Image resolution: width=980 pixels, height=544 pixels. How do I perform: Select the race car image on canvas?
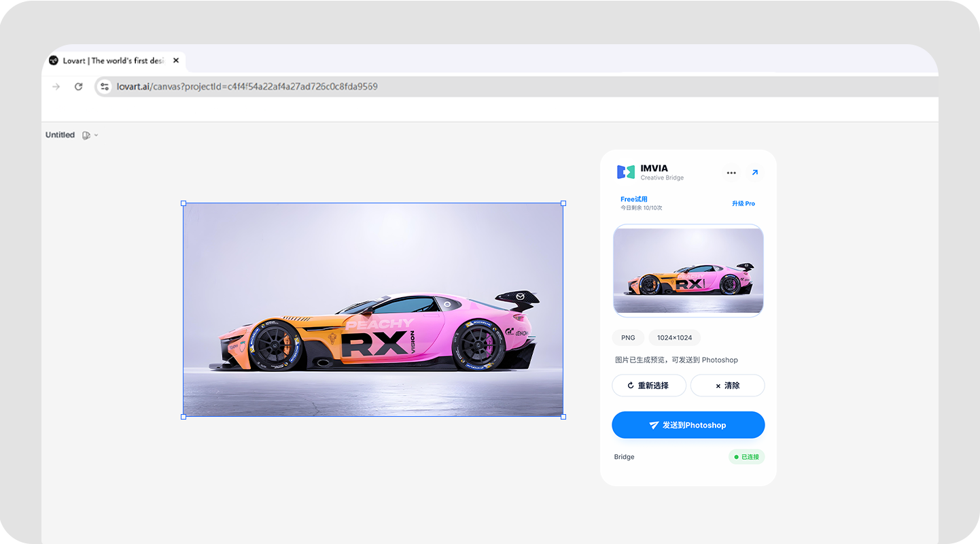pos(373,309)
